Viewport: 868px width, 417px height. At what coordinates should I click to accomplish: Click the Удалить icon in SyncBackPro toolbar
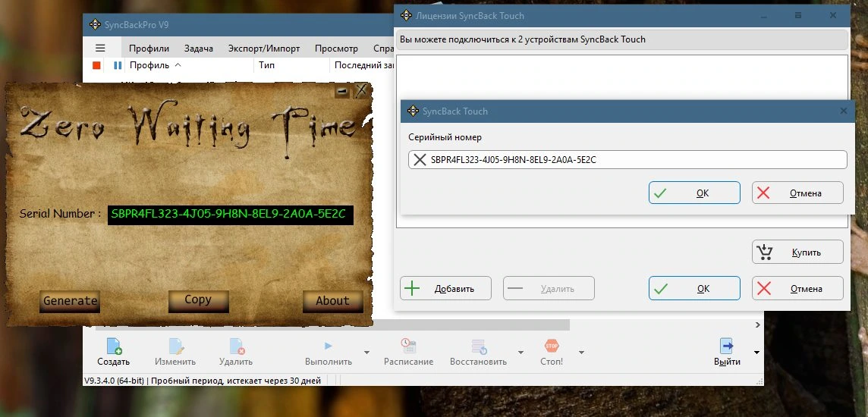pos(237,346)
